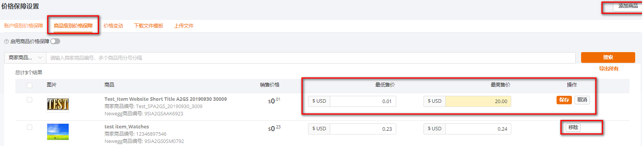Click the orange 保存 button

click(x=564, y=100)
